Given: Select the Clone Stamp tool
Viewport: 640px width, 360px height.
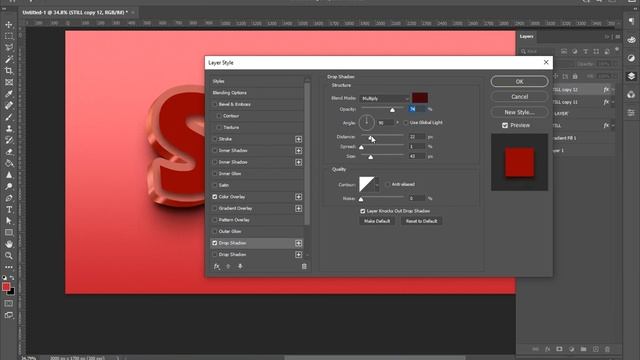Looking at the screenshot, I should click(9, 129).
